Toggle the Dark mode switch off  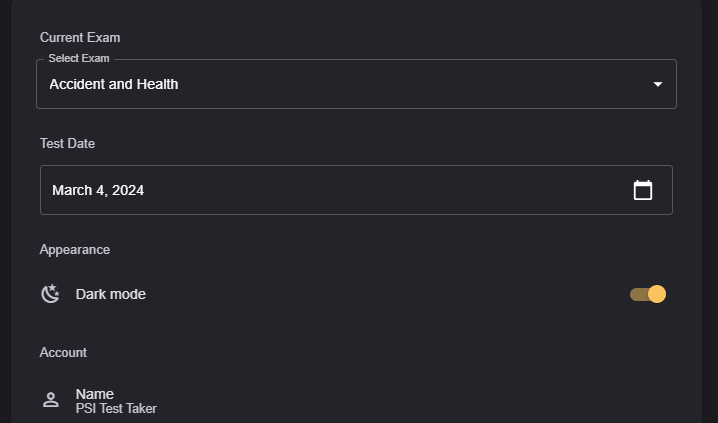pyautogui.click(x=648, y=294)
